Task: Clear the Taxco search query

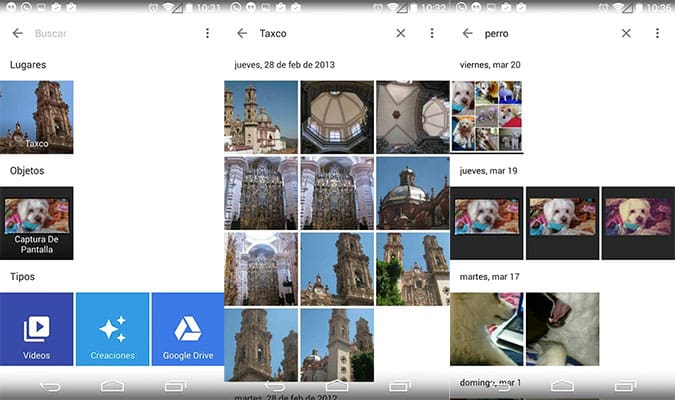Action: pos(401,33)
